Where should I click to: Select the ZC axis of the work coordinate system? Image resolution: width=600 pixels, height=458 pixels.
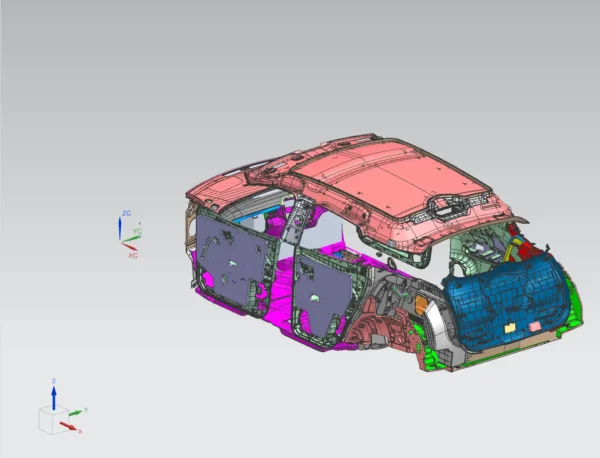click(x=120, y=228)
